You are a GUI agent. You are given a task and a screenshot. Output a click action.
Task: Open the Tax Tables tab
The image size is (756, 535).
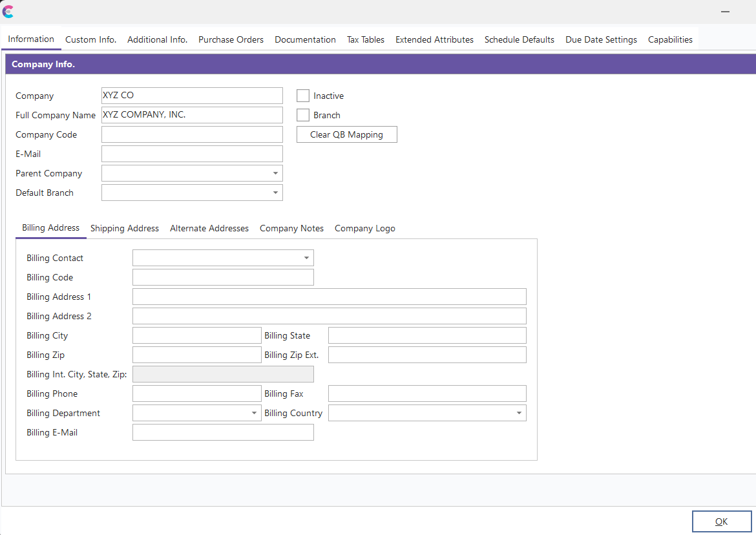coord(365,39)
